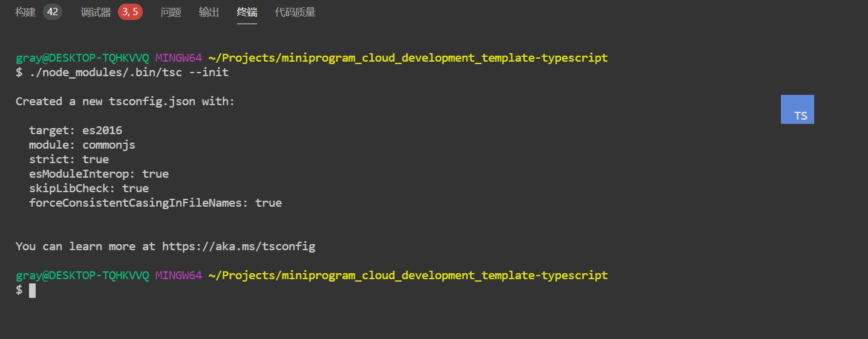Click the 'strict: true' output line

click(69, 160)
